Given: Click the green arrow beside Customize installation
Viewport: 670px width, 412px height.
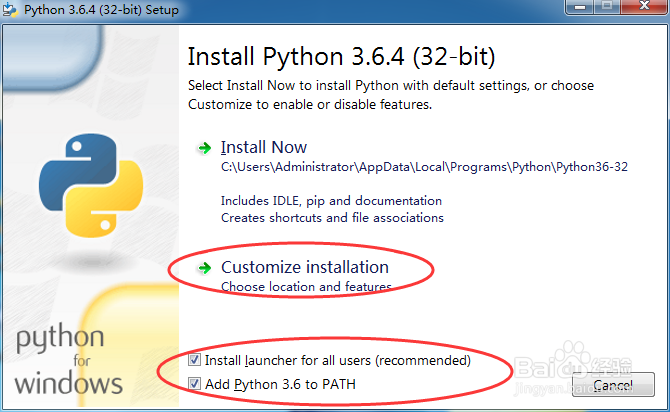Looking at the screenshot, I should point(204,268).
